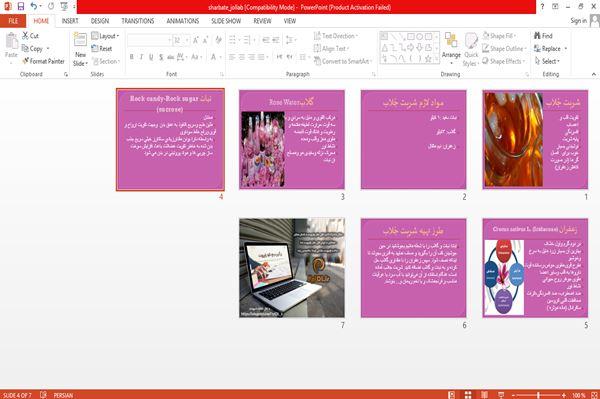Open the font name combo box
Viewport: 600px width, 399px height.
(149, 40)
